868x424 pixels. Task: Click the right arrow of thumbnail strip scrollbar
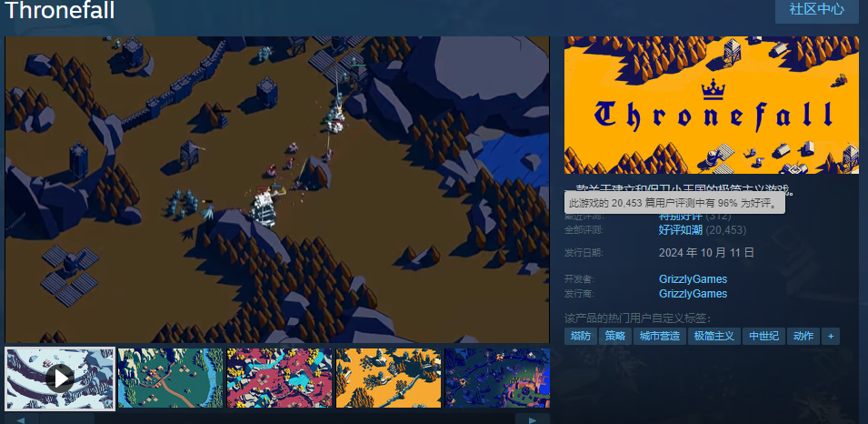coord(533,419)
